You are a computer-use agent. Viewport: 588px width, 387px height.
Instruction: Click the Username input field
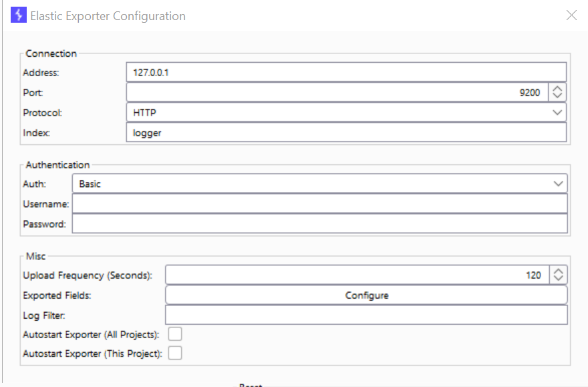321,203
